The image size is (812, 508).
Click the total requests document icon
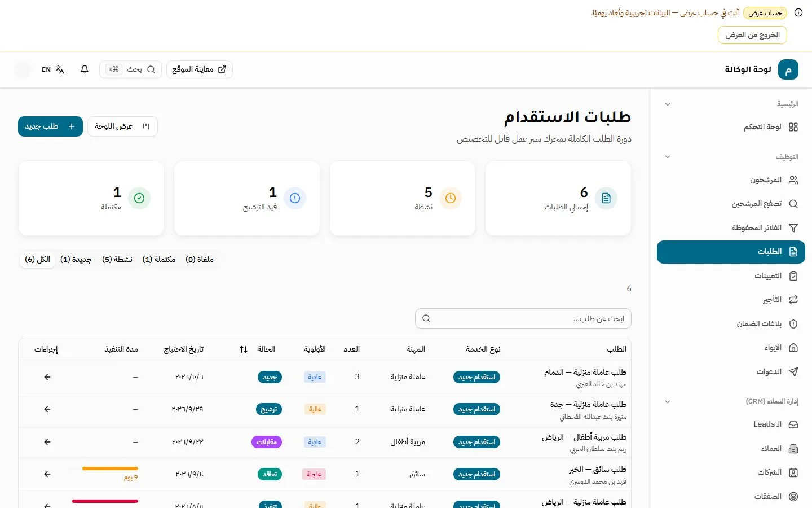point(606,198)
